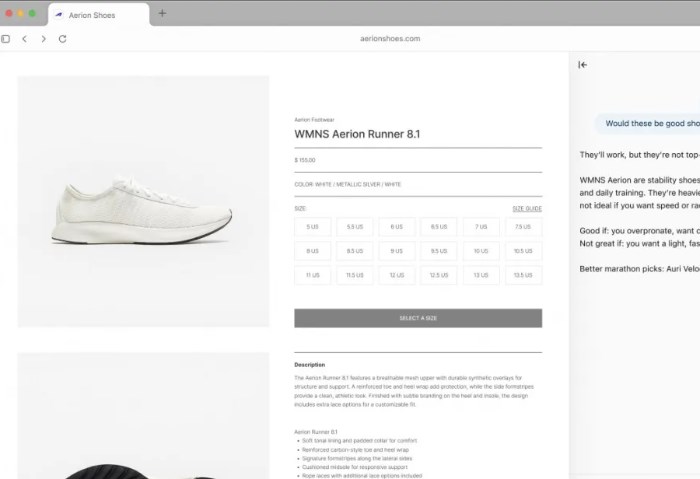Open a new browser tab
Screen dimensions: 700x479
pyautogui.click(x=162, y=13)
